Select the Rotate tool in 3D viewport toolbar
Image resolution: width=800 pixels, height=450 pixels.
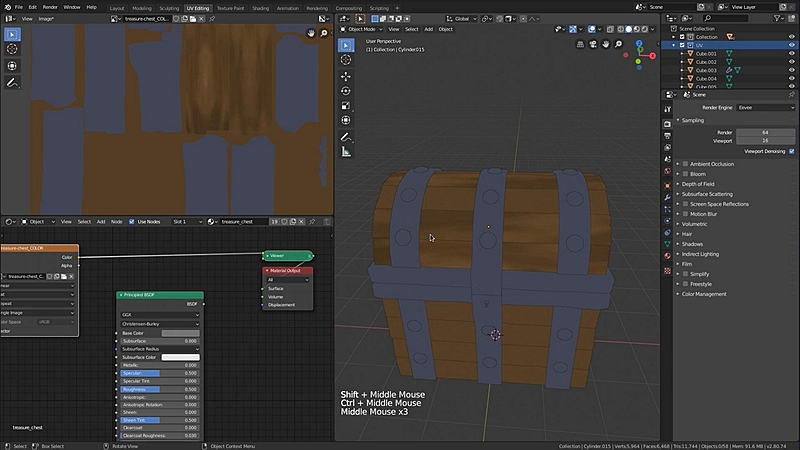tap(346, 91)
